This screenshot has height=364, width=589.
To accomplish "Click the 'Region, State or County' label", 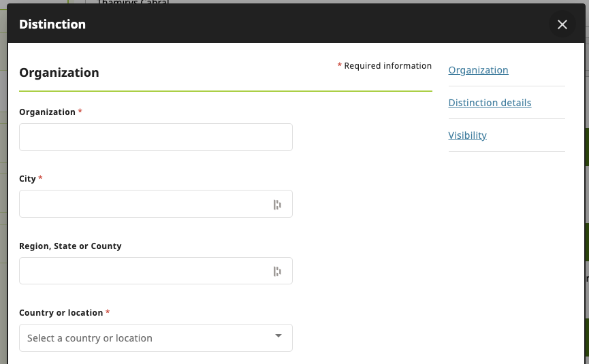I will 70,246.
